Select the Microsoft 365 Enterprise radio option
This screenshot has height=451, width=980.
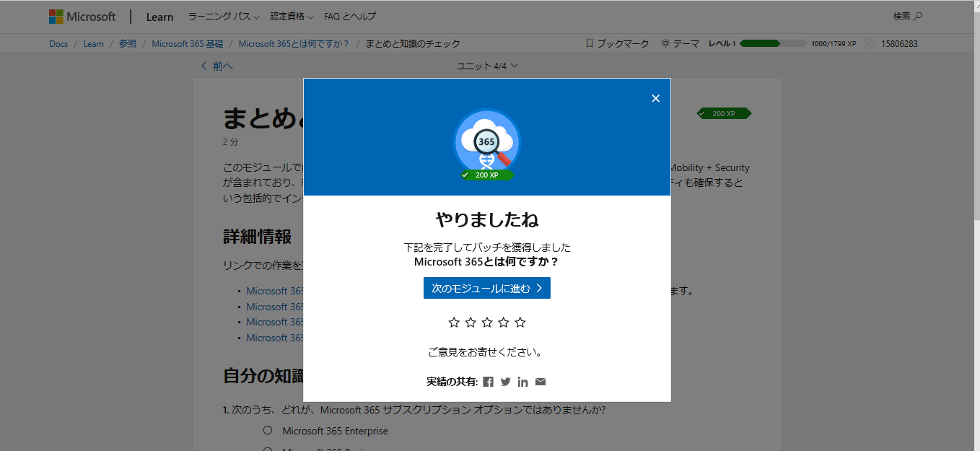click(x=268, y=431)
